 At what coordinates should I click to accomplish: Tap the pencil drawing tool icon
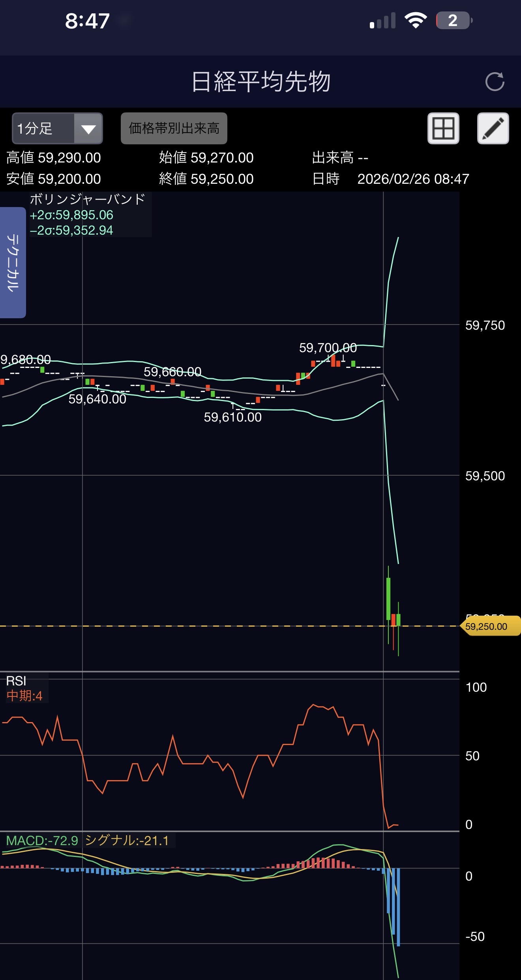coord(493,129)
